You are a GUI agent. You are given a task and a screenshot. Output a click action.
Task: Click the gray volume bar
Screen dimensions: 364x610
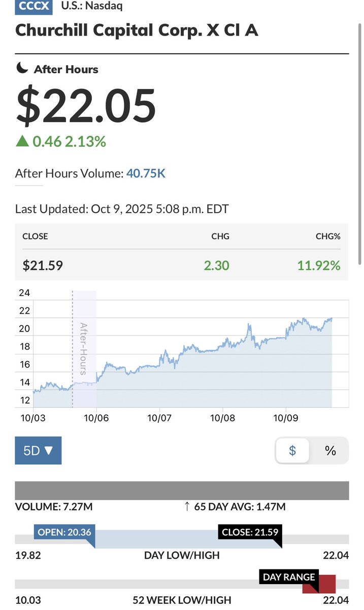182,490
